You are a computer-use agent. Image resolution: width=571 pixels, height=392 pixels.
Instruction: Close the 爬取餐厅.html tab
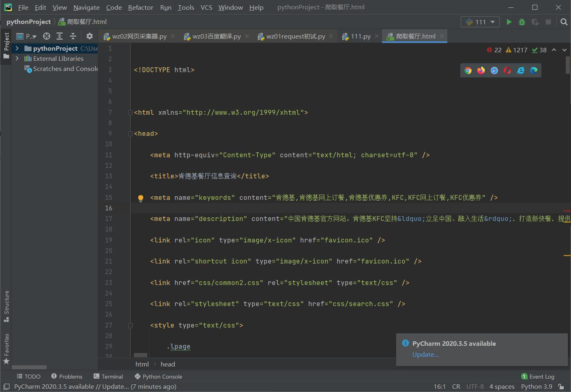442,36
